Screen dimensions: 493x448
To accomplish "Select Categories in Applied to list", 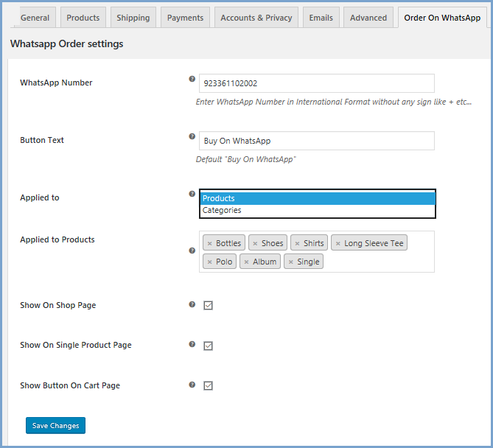I will [x=318, y=210].
